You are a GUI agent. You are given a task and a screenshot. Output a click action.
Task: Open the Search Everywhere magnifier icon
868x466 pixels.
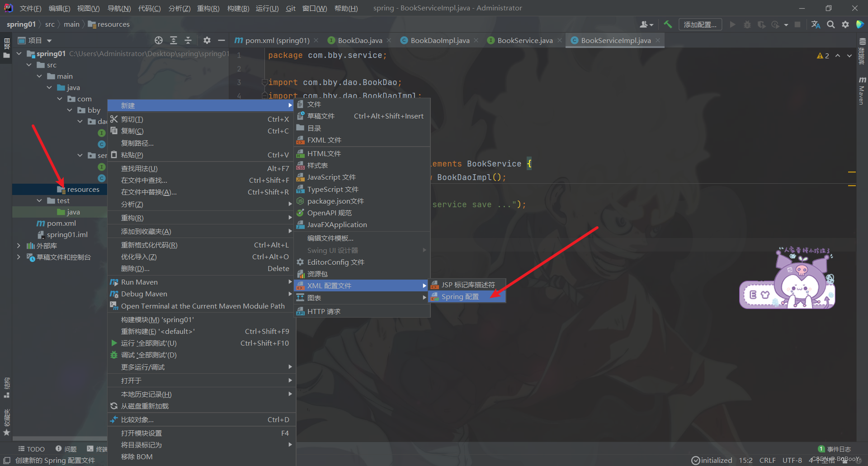coord(831,24)
